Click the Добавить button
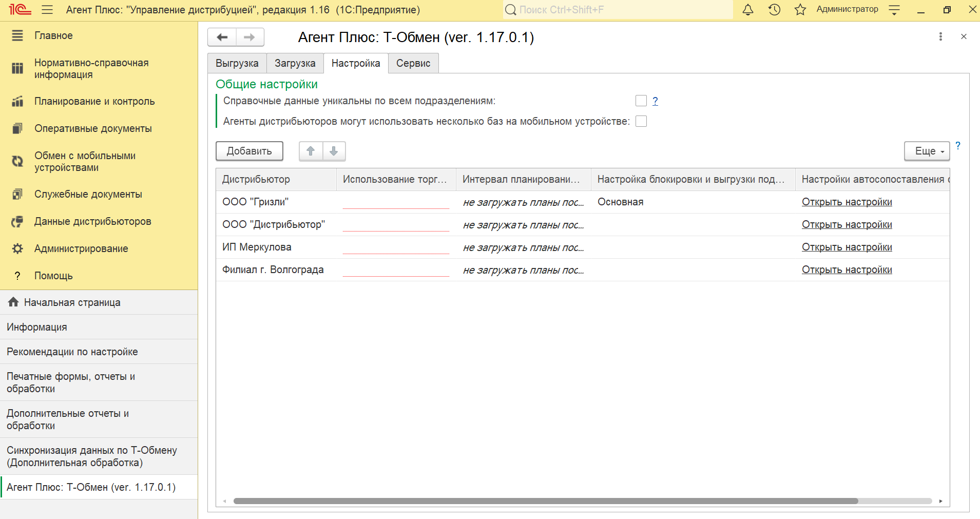 (249, 151)
